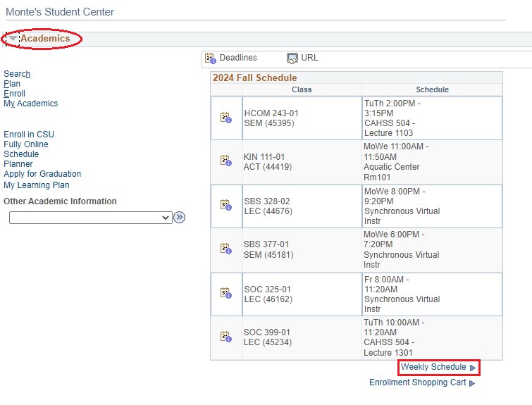Open deadlines icon for KIN 111-01
The image size is (532, 405).
(x=225, y=161)
